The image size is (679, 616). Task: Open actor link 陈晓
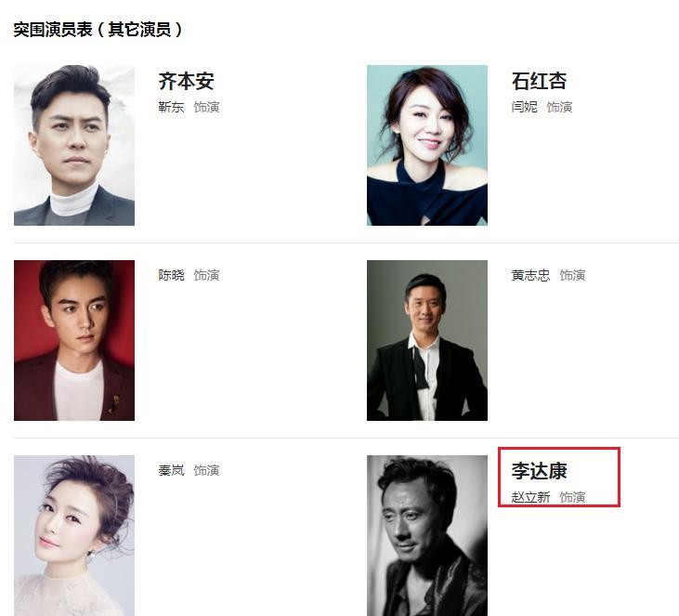click(x=171, y=275)
